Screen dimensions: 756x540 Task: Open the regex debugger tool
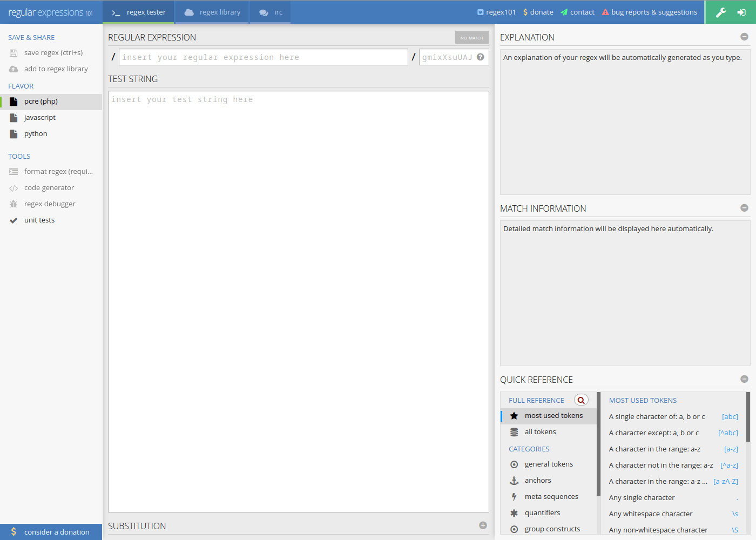51,204
